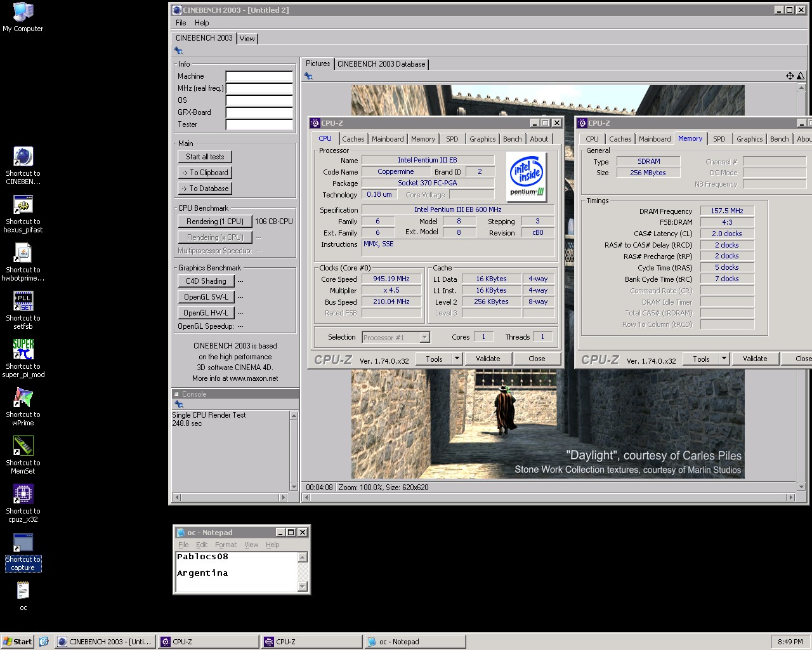This screenshot has height=650, width=812.
Task: Open the Processor selection dropdown in CPU-Z
Action: click(425, 338)
